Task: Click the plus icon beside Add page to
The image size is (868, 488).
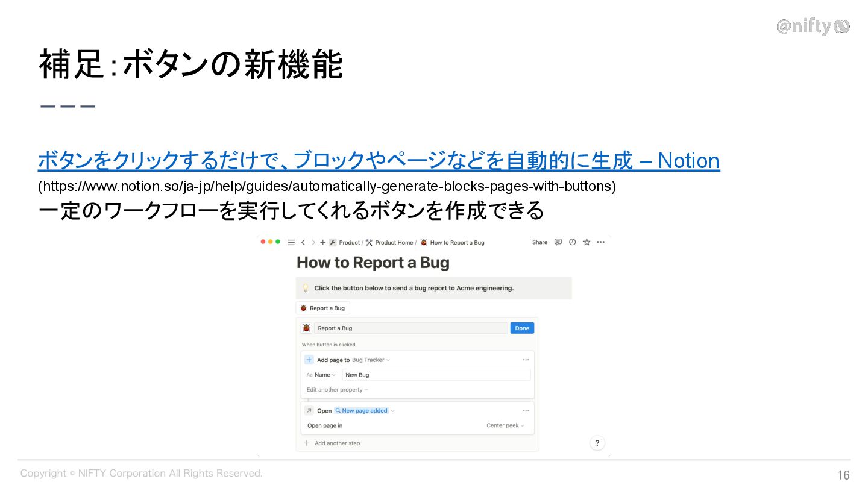Action: (309, 360)
